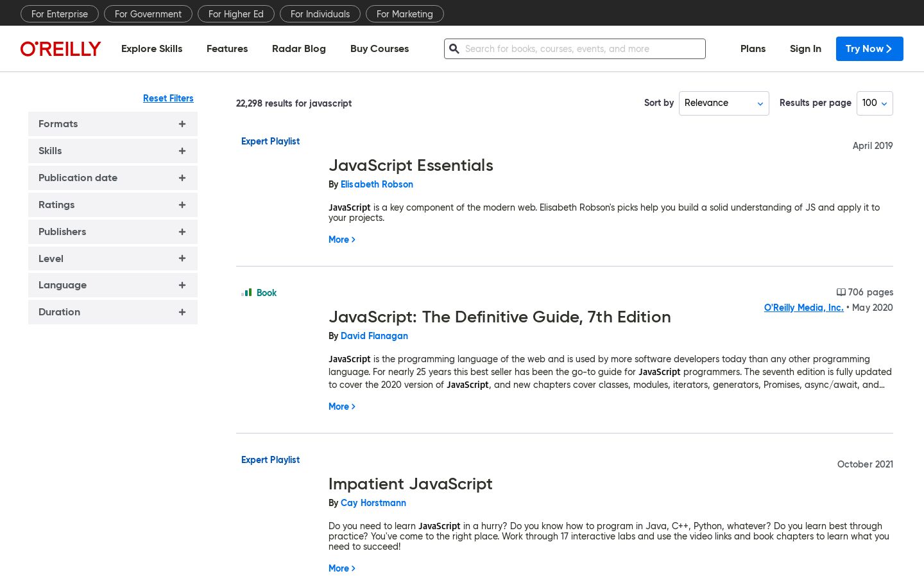Click the search magnifier icon
The image size is (924, 578).
coord(454,49)
